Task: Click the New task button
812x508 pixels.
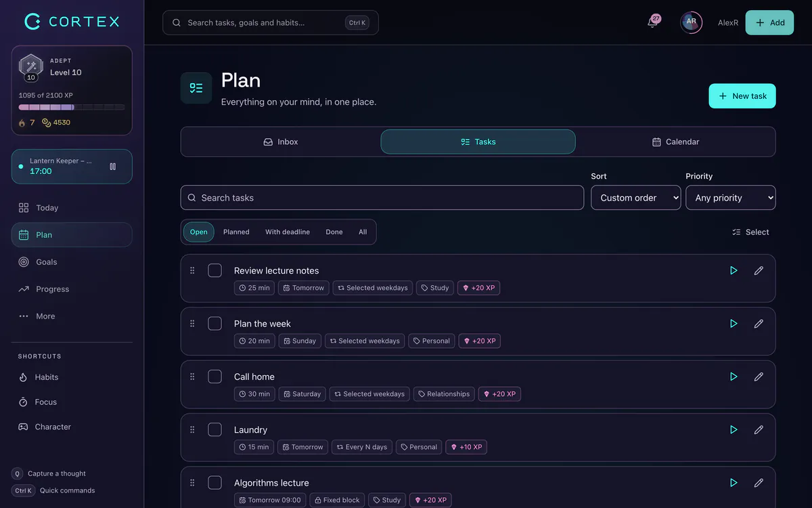Action: 742,96
